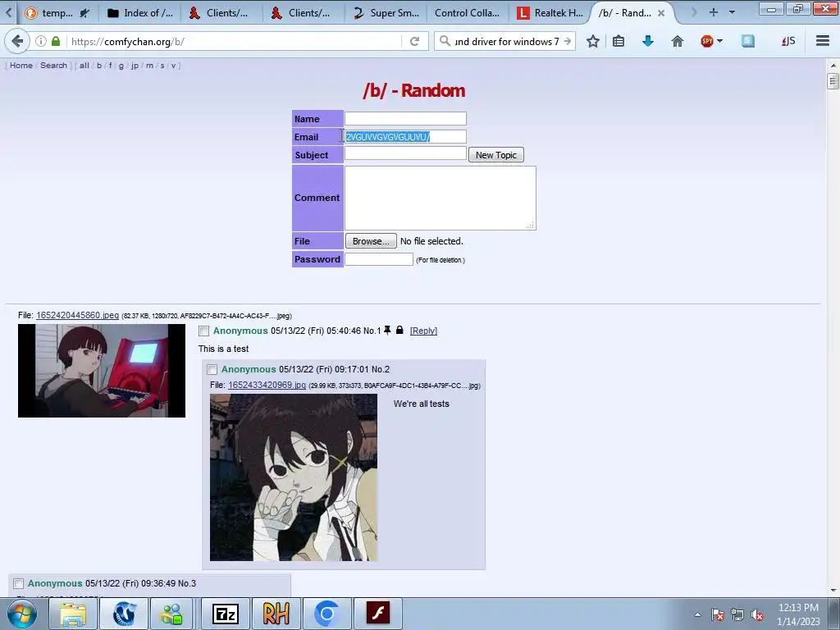This screenshot has width=840, height=630.
Task: Check the checkbox for post No.1
Action: 203,331
